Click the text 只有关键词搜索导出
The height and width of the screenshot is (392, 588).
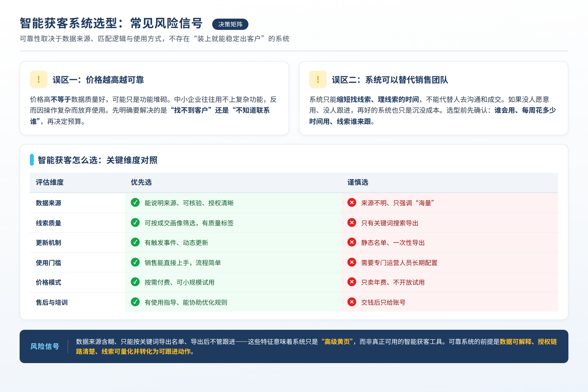390,223
